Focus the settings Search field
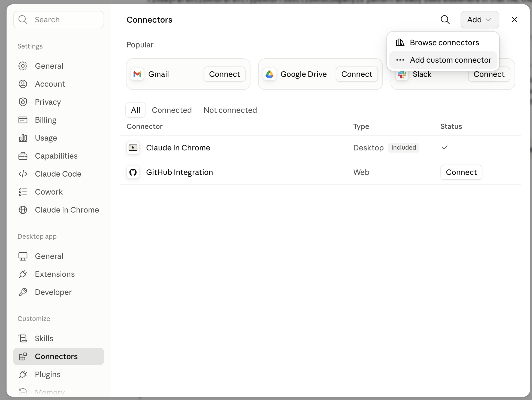 pyautogui.click(x=59, y=20)
